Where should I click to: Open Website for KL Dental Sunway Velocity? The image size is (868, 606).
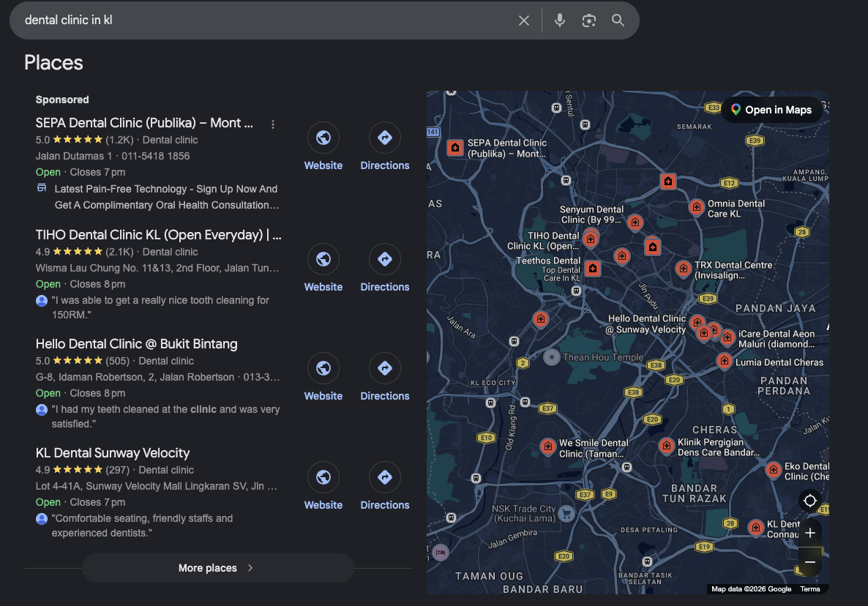point(323,487)
